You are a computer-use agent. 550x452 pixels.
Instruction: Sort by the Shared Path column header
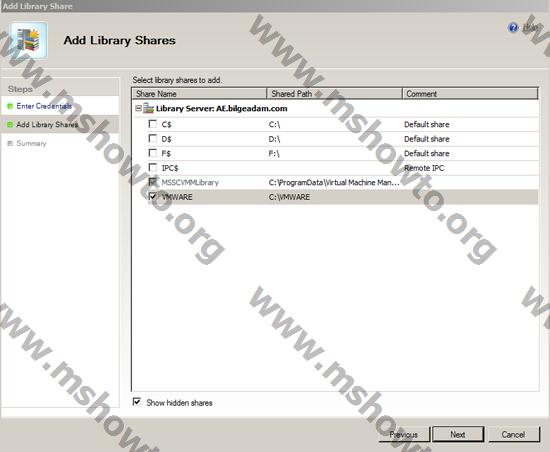point(334,94)
